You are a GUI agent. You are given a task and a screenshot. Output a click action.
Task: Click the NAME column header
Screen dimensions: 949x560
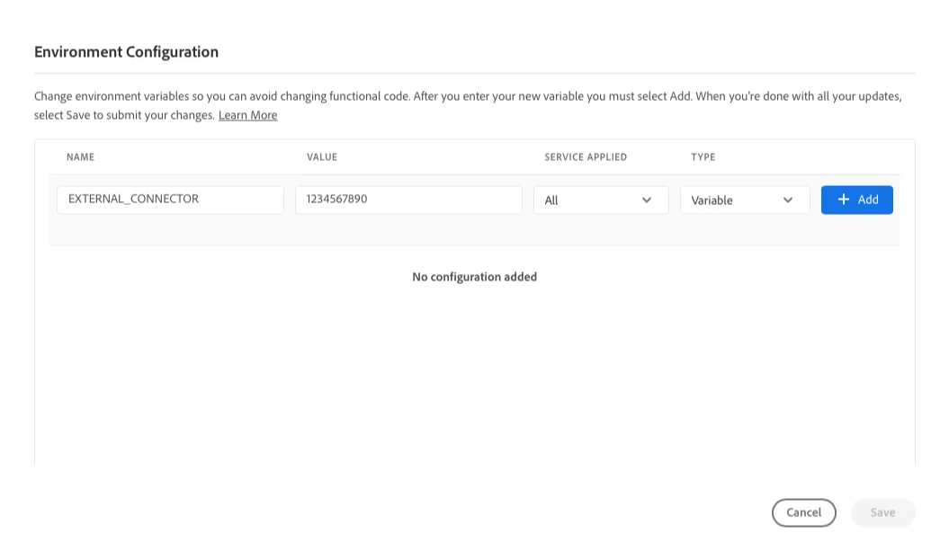[80, 157]
